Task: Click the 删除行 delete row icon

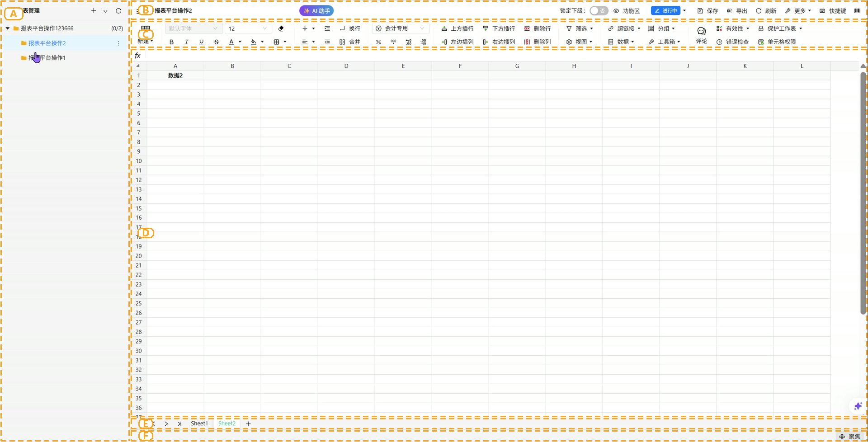Action: [537, 28]
